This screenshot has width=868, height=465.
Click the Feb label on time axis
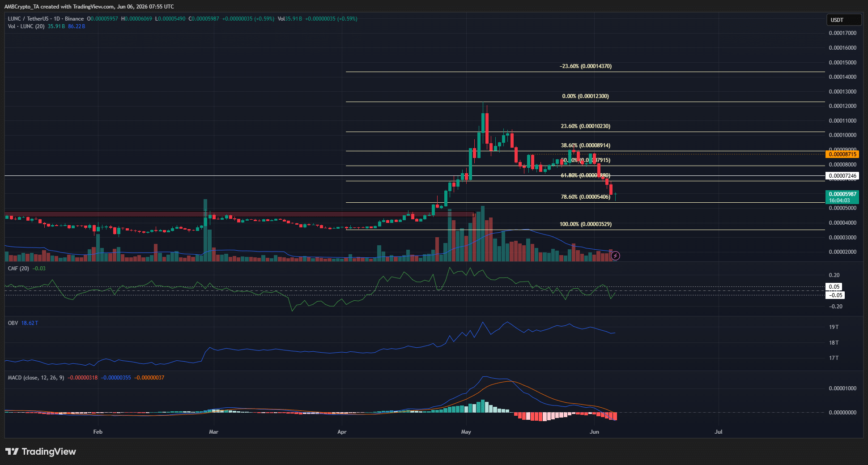98,432
